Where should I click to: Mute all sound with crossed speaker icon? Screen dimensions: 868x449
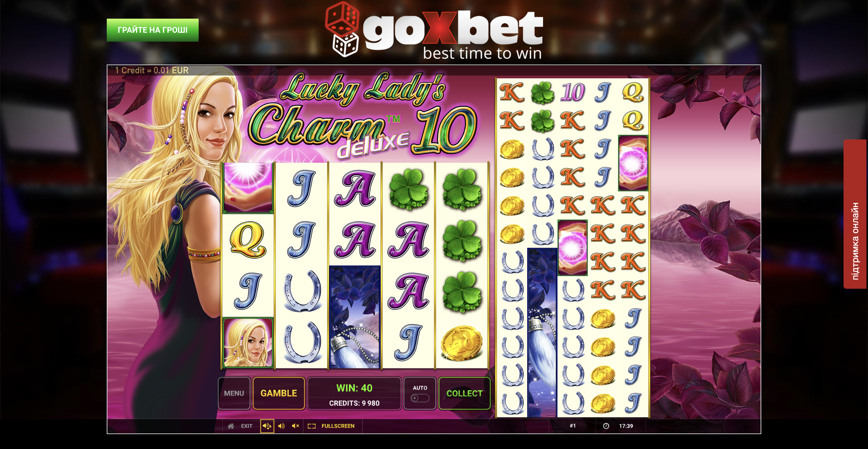(296, 426)
